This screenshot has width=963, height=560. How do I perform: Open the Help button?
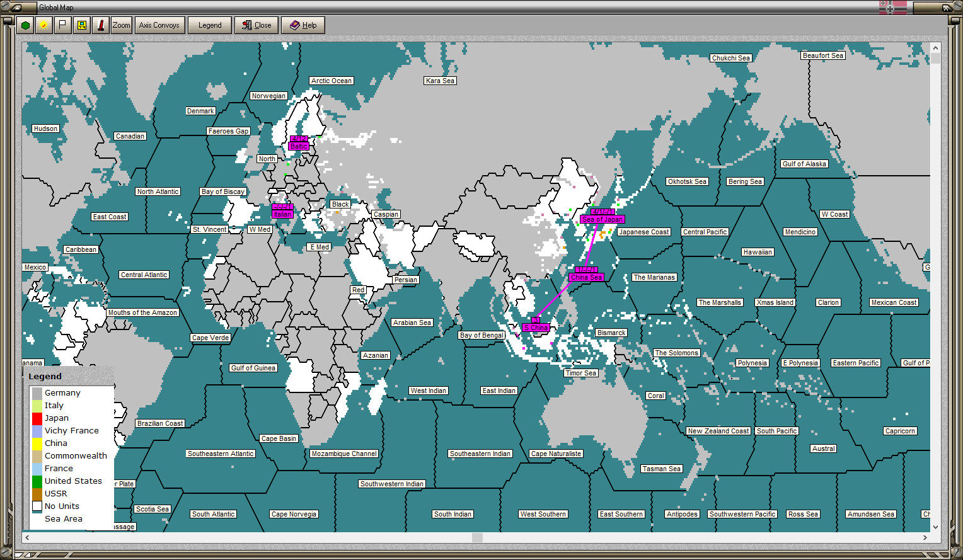(303, 25)
